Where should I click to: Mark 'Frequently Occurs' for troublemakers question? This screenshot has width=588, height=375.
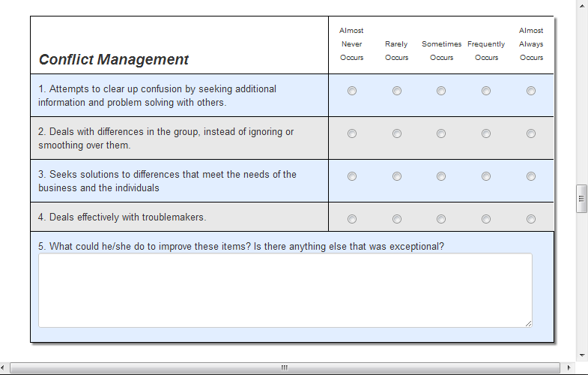[x=486, y=219]
